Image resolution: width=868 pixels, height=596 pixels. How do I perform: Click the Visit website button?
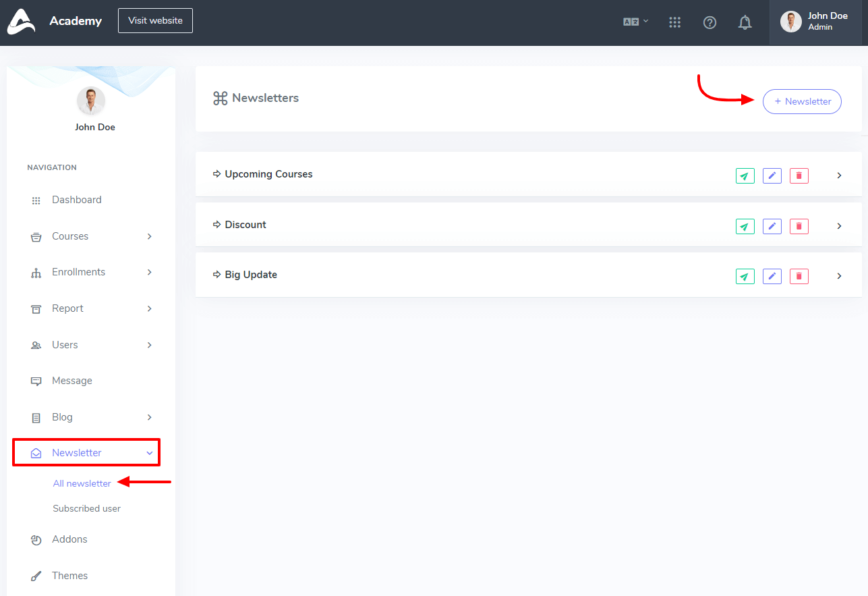coord(155,20)
